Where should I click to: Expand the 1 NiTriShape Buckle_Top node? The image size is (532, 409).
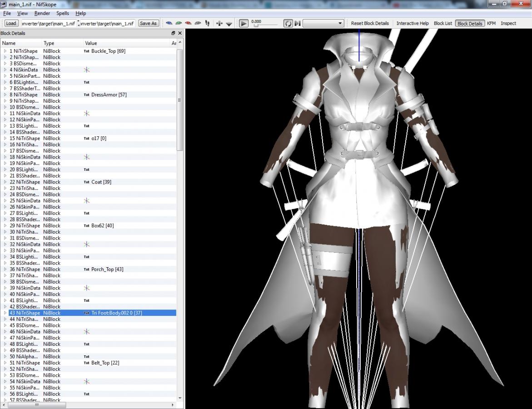point(5,51)
